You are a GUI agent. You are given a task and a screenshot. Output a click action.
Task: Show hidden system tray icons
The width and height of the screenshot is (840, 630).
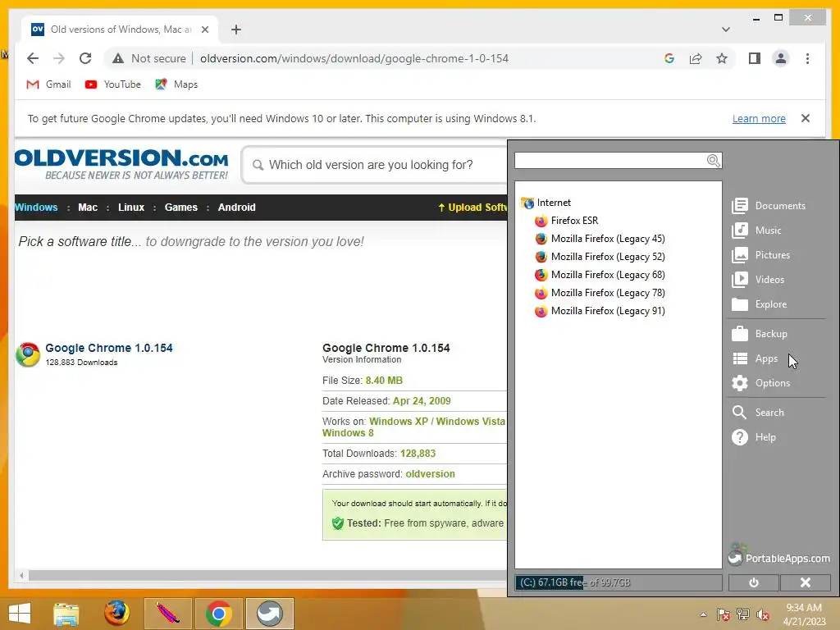703,614
